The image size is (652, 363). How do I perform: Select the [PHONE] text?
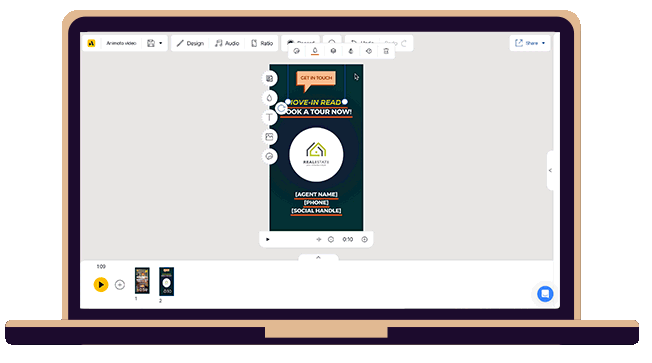point(316,202)
